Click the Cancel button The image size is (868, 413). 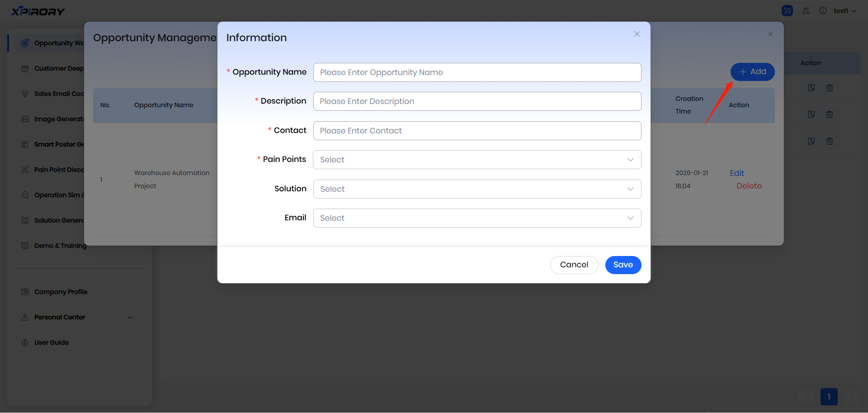click(574, 265)
